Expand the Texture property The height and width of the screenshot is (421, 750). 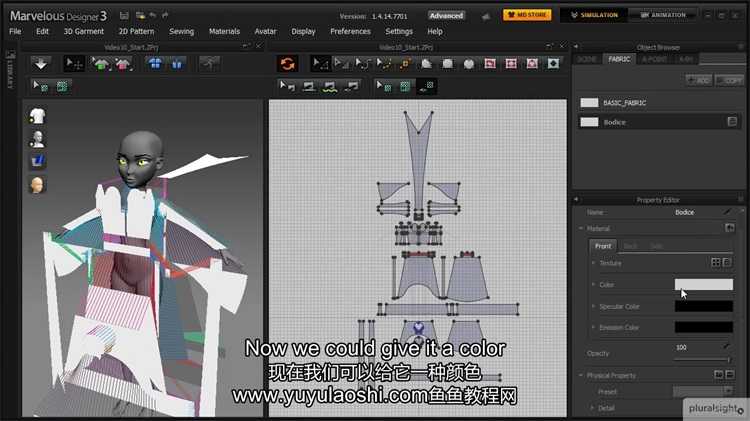594,263
